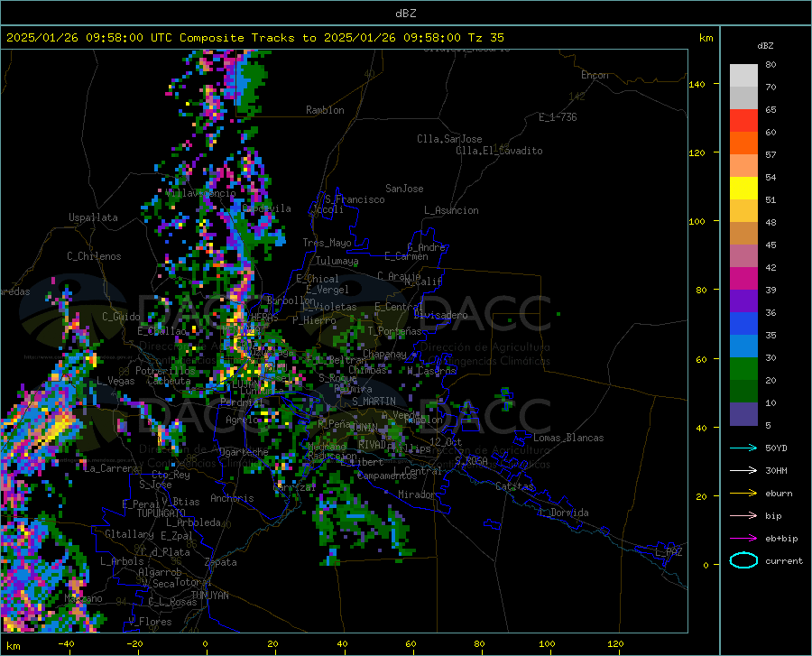The image size is (812, 656).
Task: Click the Divisadero place label
Action: click(440, 315)
